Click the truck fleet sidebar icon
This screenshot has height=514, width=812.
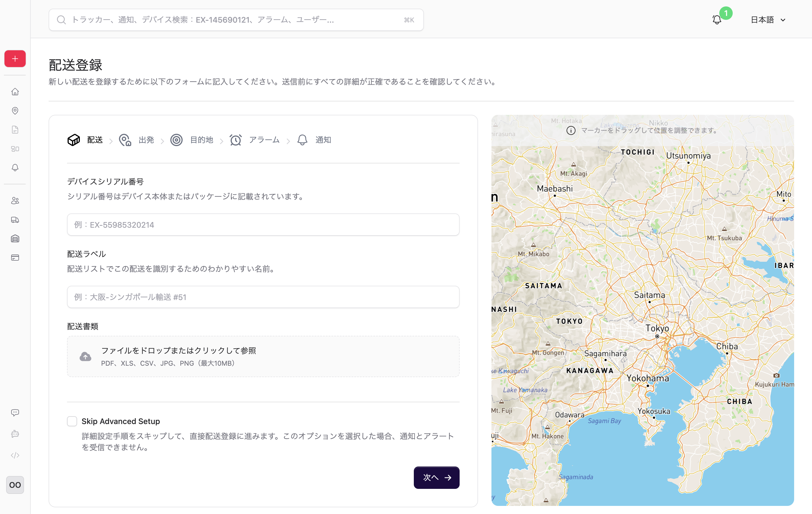15,220
